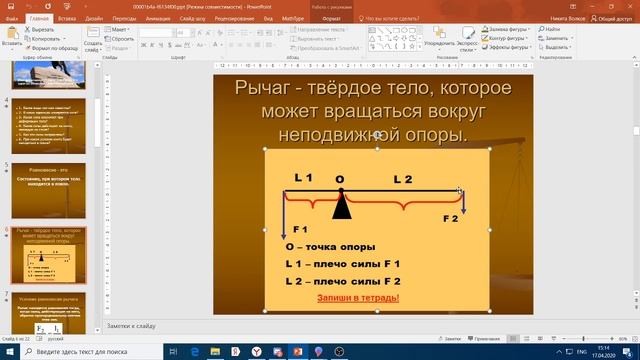
Task: Expand the Копировать dropdown arrow
Action: click(x=64, y=39)
